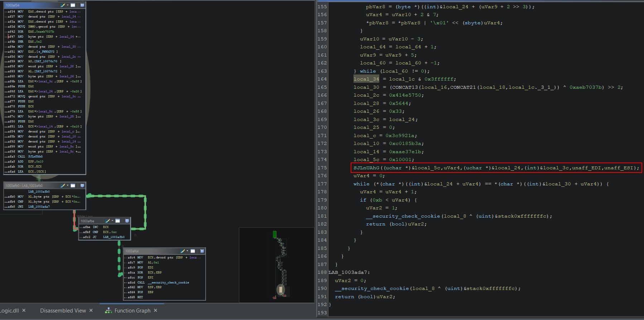Close the Disassembled View tab

91,311
